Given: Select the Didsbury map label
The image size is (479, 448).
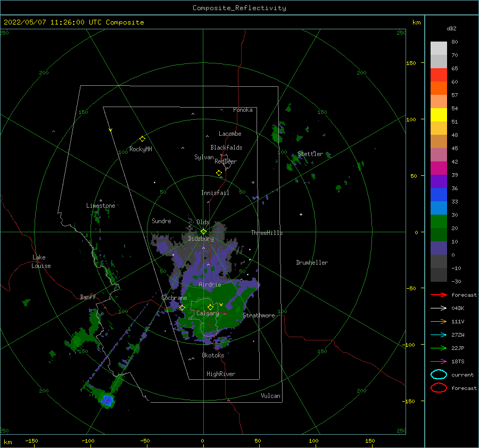Looking at the screenshot, I should click(201, 239).
